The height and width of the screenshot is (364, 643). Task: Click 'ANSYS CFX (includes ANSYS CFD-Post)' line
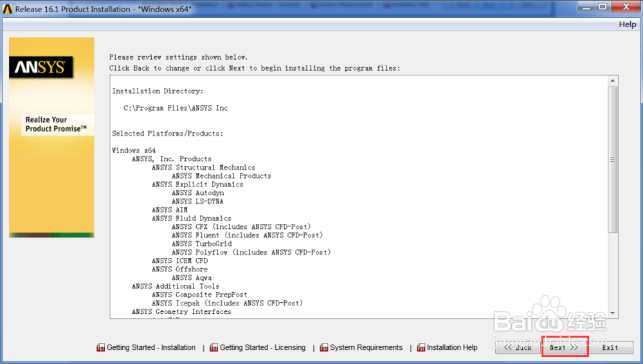click(x=241, y=226)
